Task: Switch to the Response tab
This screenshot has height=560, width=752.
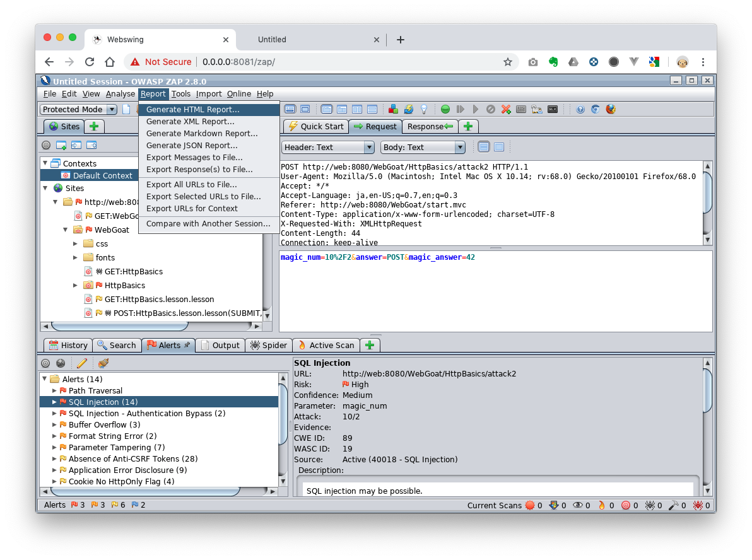Action: click(x=430, y=127)
